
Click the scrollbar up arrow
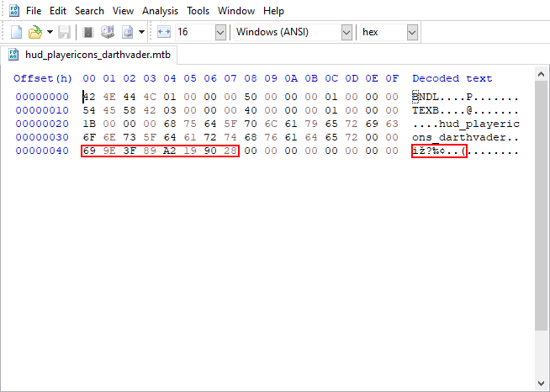pos(541,74)
